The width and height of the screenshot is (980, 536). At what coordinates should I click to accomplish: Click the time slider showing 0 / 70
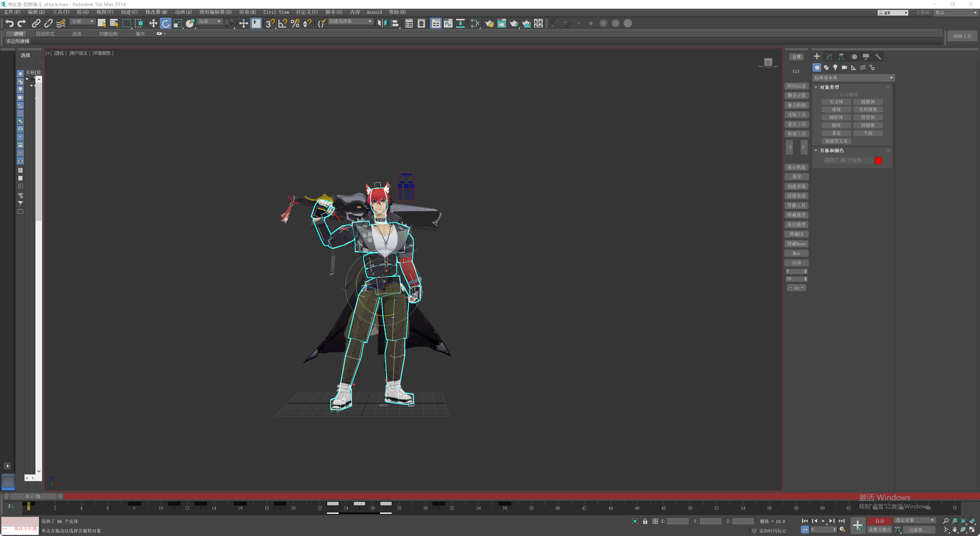pos(33,496)
